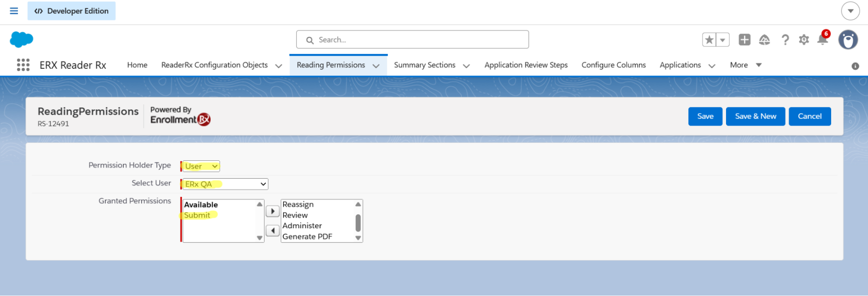Open the Summary Sections tab
The width and height of the screenshot is (868, 296).
pyautogui.click(x=425, y=65)
